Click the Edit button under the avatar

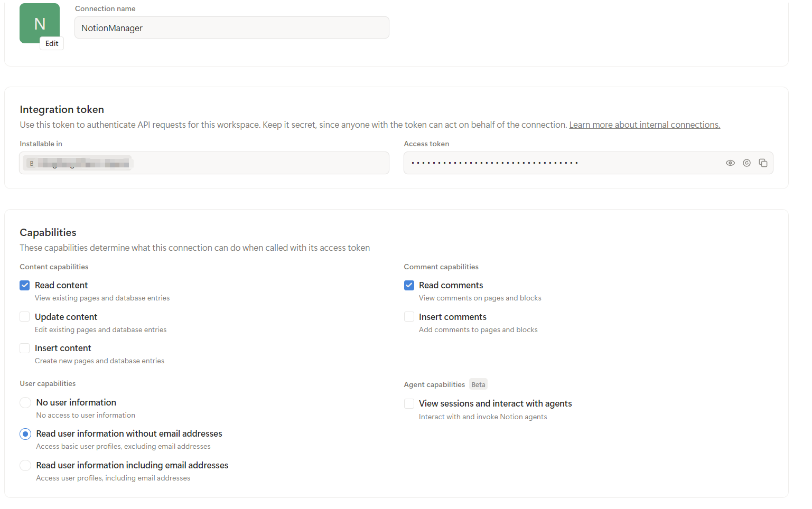pyautogui.click(x=52, y=43)
